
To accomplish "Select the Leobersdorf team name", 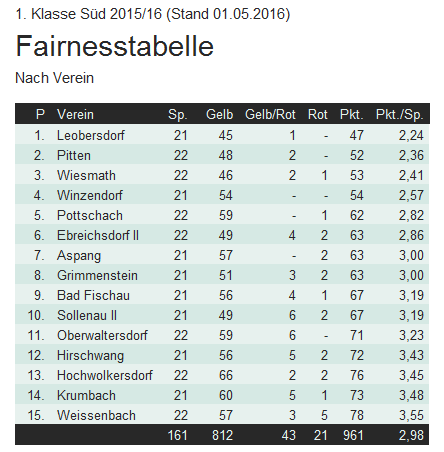I will coord(91,135).
